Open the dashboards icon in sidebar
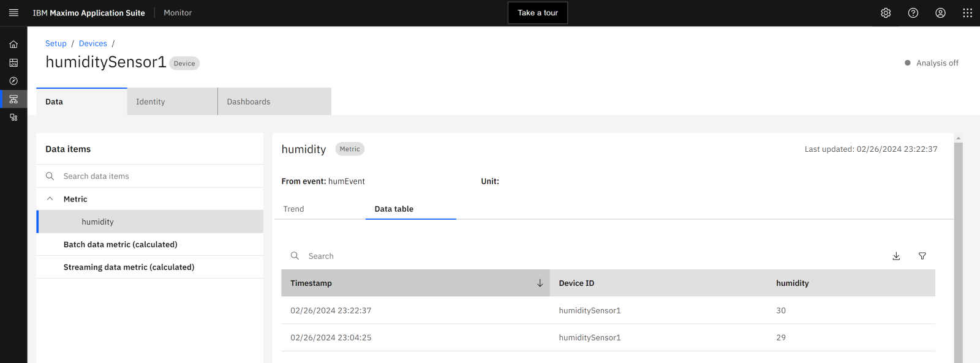Viewport: 980px width, 363px height. click(x=13, y=62)
